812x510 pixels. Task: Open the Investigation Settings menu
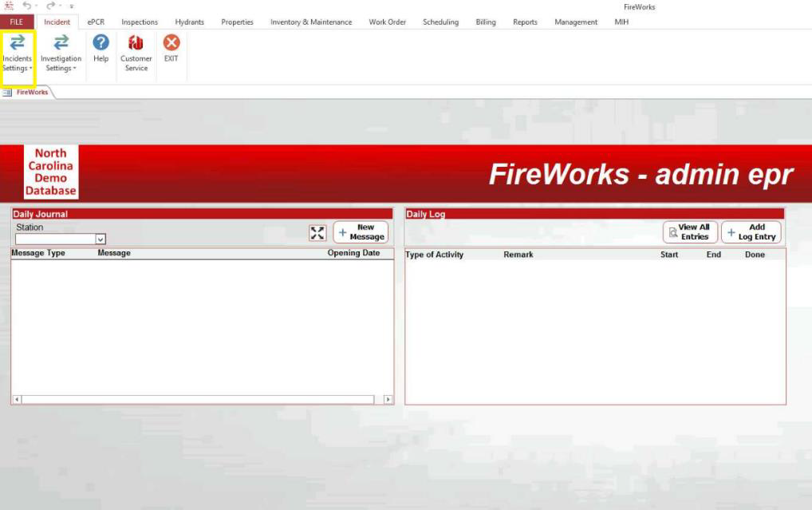pos(61,54)
